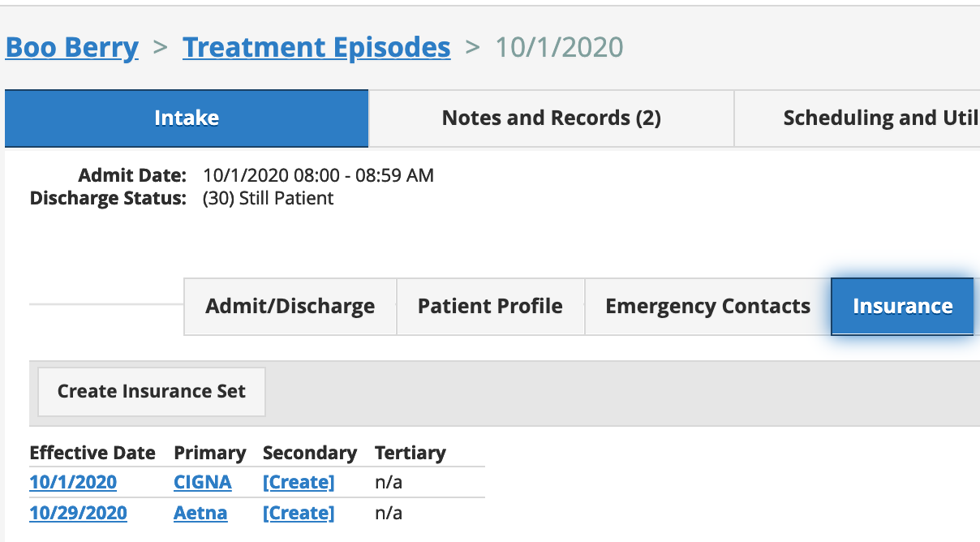The height and width of the screenshot is (542, 980).
Task: Create a secondary insurance for the CIGNA set
Action: pyautogui.click(x=299, y=482)
